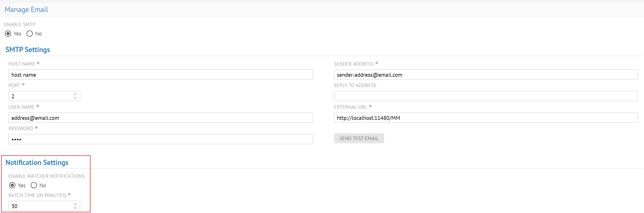Select Yes for Enable SMTP
The height and width of the screenshot is (213, 644).
[x=8, y=33]
